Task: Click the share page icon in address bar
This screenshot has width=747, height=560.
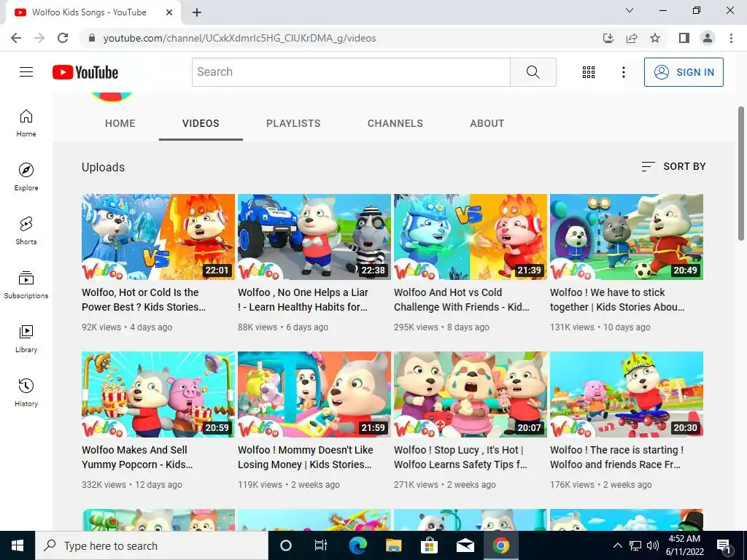Action: (x=632, y=38)
